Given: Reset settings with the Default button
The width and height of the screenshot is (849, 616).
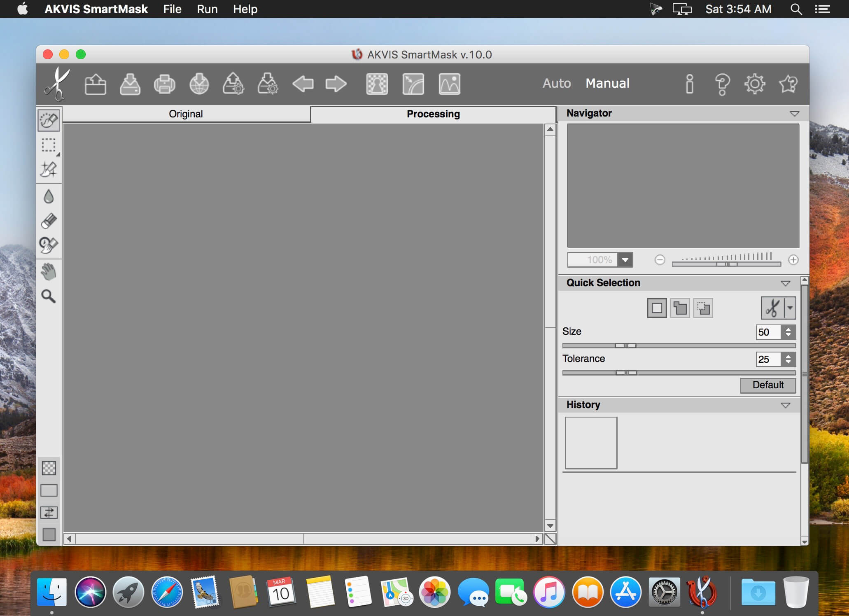Looking at the screenshot, I should 768,385.
